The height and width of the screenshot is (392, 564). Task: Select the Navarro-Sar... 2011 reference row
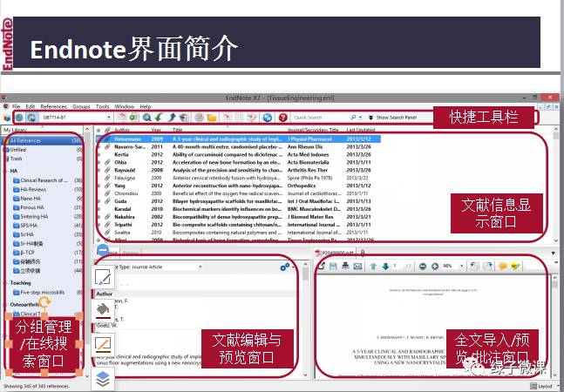[238, 146]
